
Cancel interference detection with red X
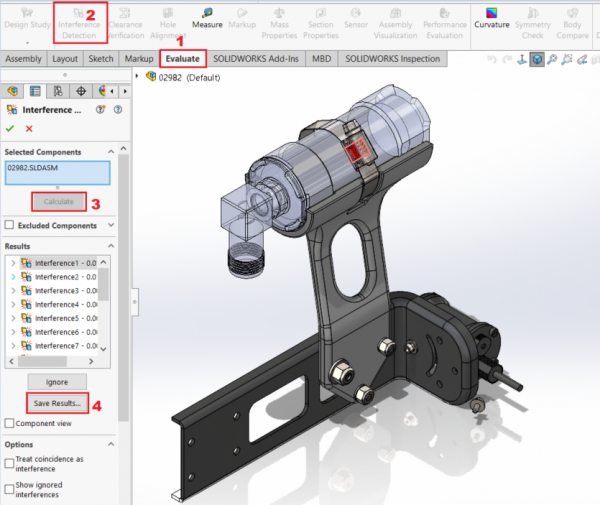pos(29,129)
